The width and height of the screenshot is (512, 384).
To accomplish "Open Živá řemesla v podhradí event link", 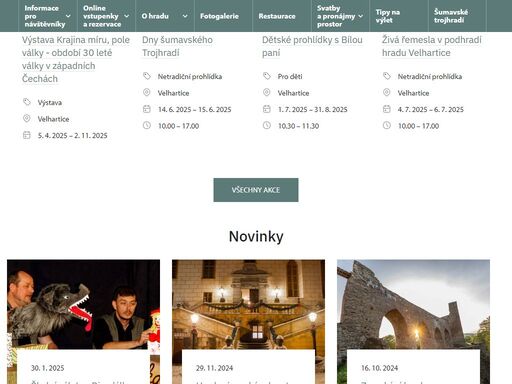I will [x=432, y=46].
